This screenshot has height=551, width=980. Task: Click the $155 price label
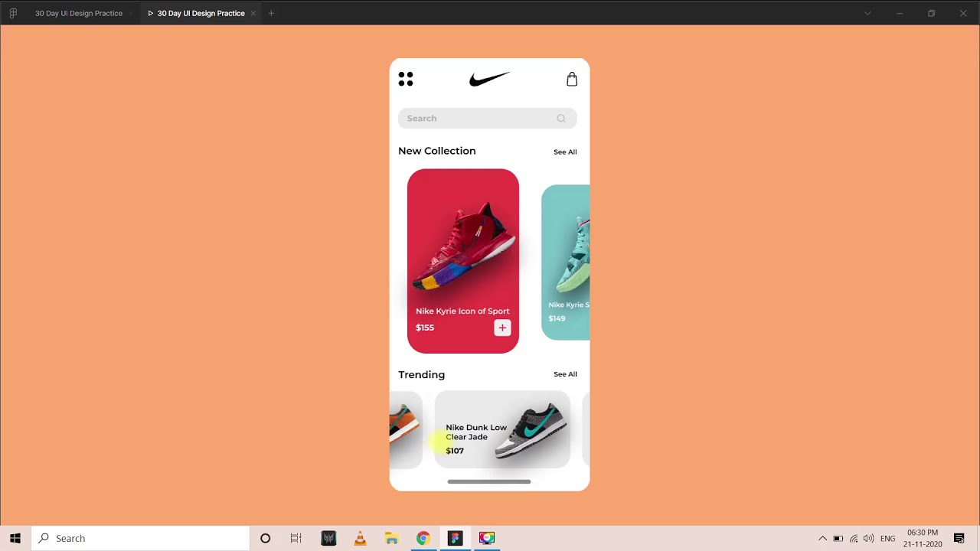coord(425,328)
